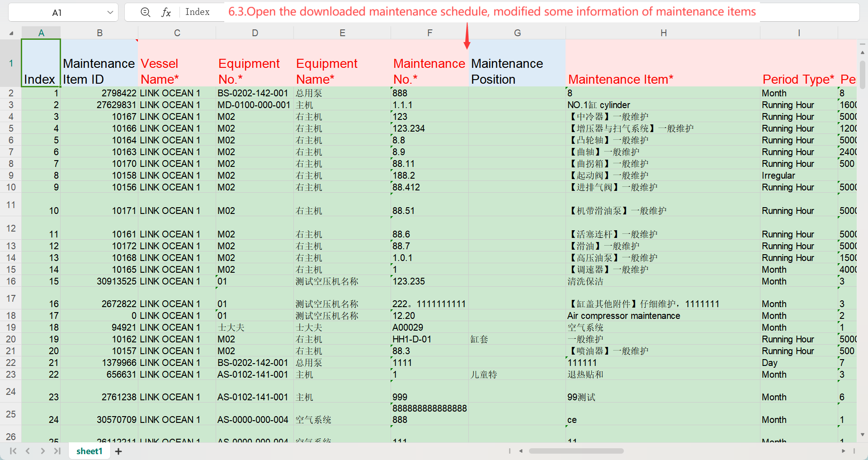
Task: Select column F header
Action: coord(429,33)
